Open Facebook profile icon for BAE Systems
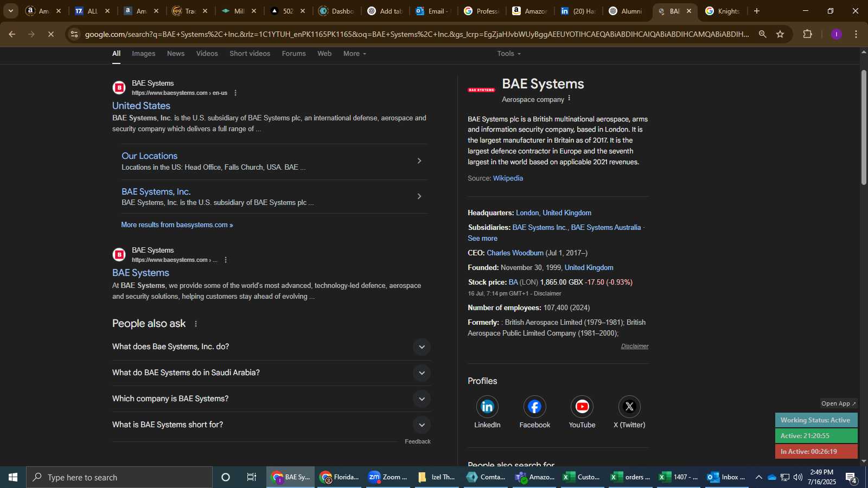 (x=534, y=407)
